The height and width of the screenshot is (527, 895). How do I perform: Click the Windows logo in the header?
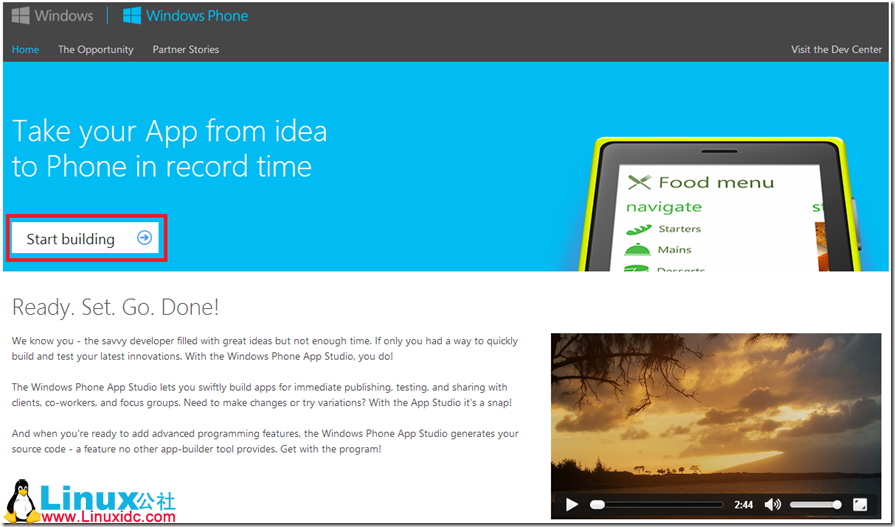tap(20, 16)
